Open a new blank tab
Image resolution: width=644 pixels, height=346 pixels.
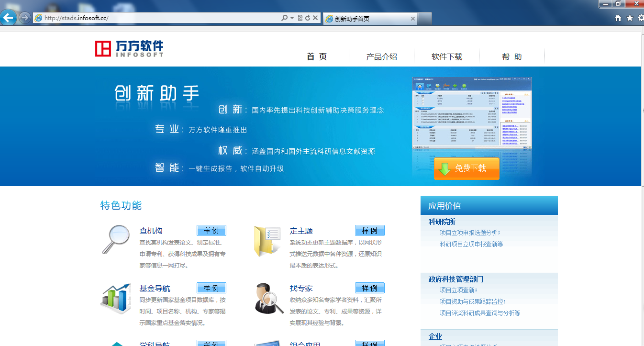pos(425,19)
